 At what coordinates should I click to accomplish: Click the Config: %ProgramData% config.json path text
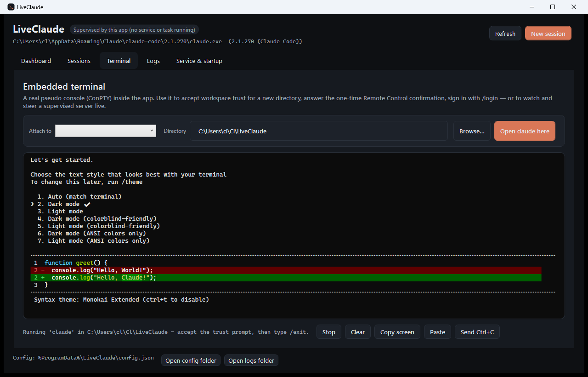(x=84, y=358)
